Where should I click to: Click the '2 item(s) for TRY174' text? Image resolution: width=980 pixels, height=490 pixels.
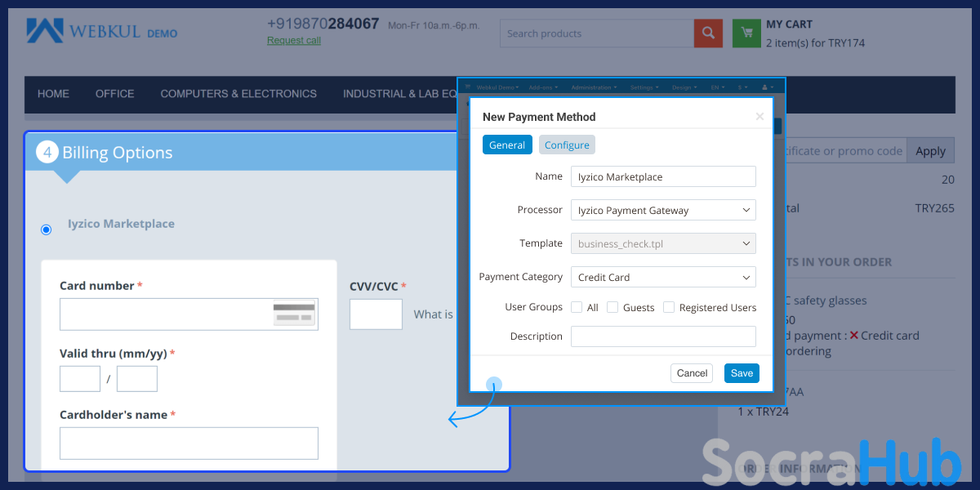(x=815, y=42)
